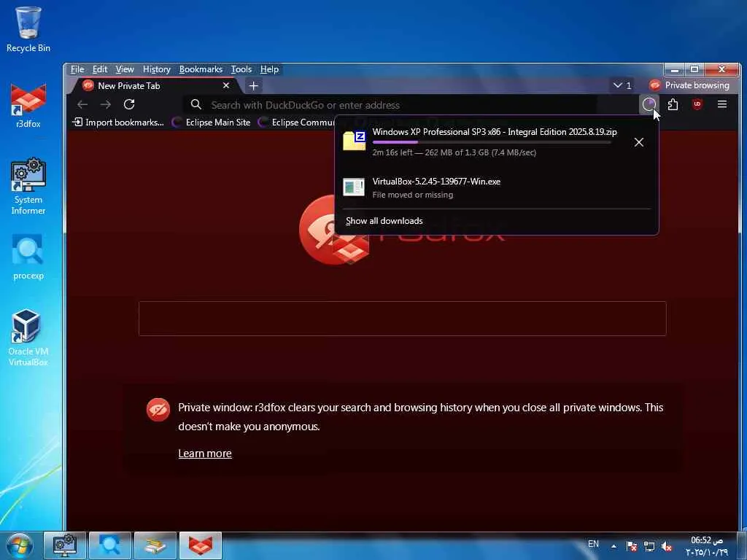The height and width of the screenshot is (560, 747).
Task: Click VirtualBox-5.2.45-139677-Win.exe download entry
Action: 496,187
